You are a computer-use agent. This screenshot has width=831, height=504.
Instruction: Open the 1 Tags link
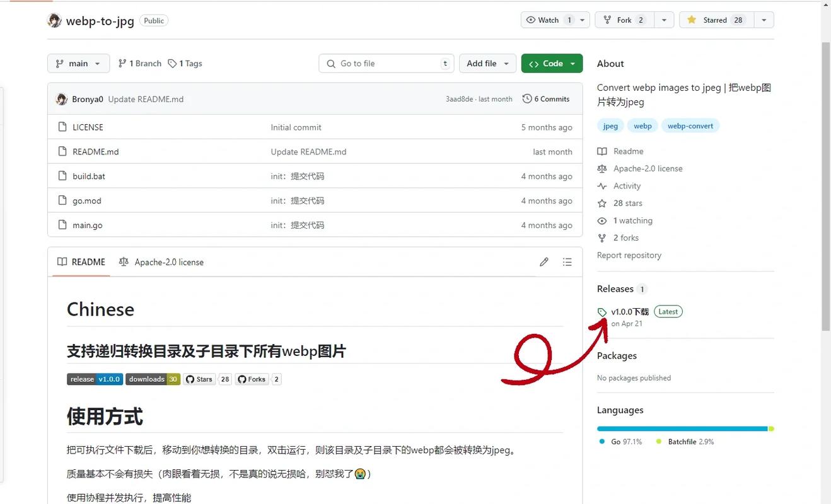185,64
